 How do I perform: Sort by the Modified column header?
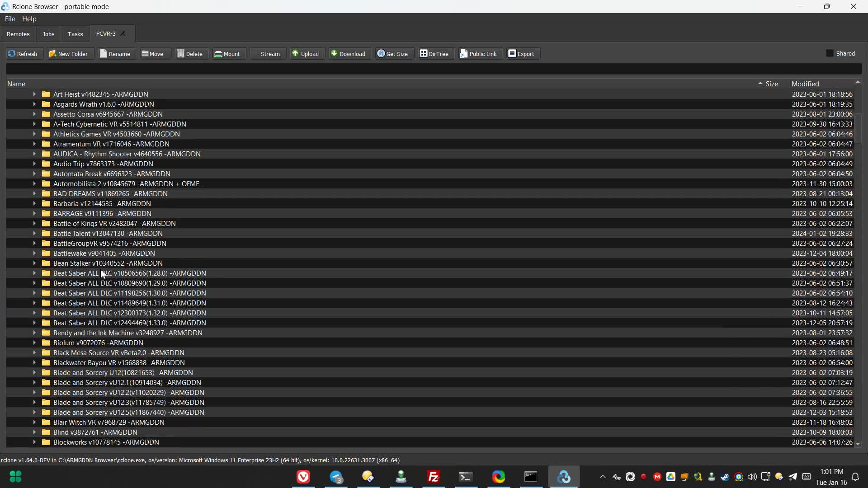coord(805,84)
